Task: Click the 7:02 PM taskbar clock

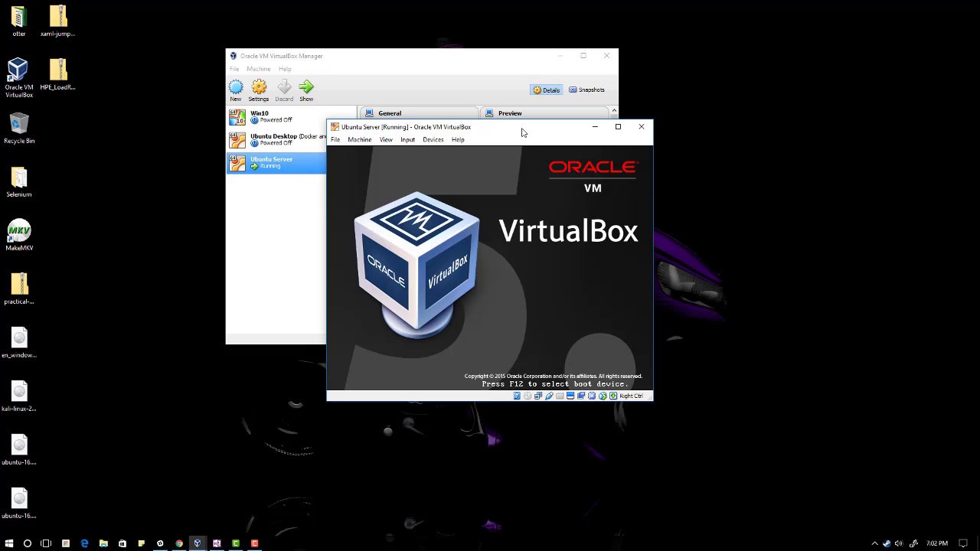Action: pos(936,543)
